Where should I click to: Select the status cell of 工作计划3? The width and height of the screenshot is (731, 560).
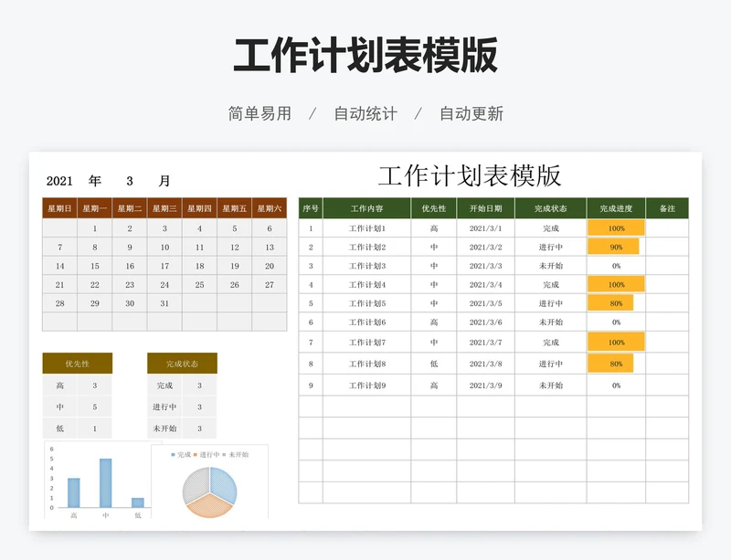pos(551,266)
